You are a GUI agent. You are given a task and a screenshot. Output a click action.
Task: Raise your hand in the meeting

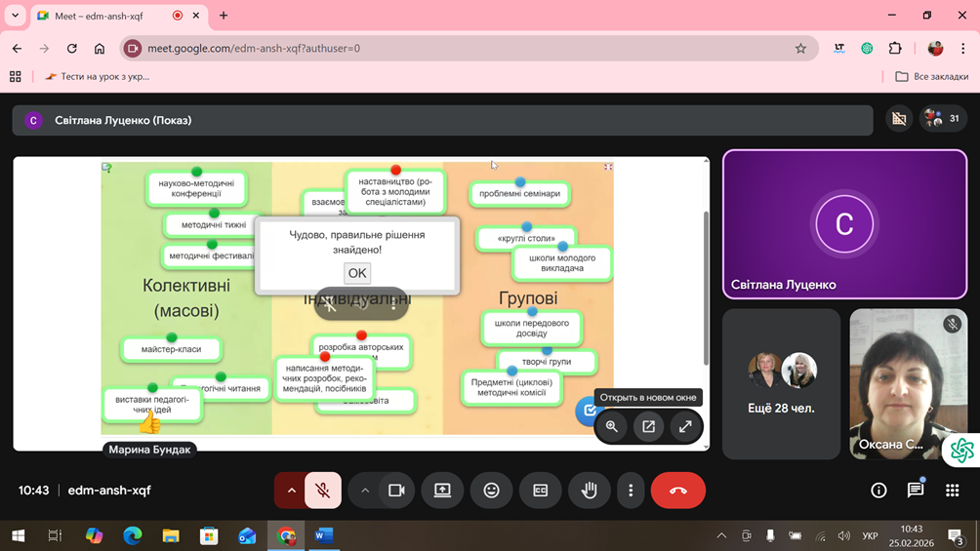(x=589, y=491)
